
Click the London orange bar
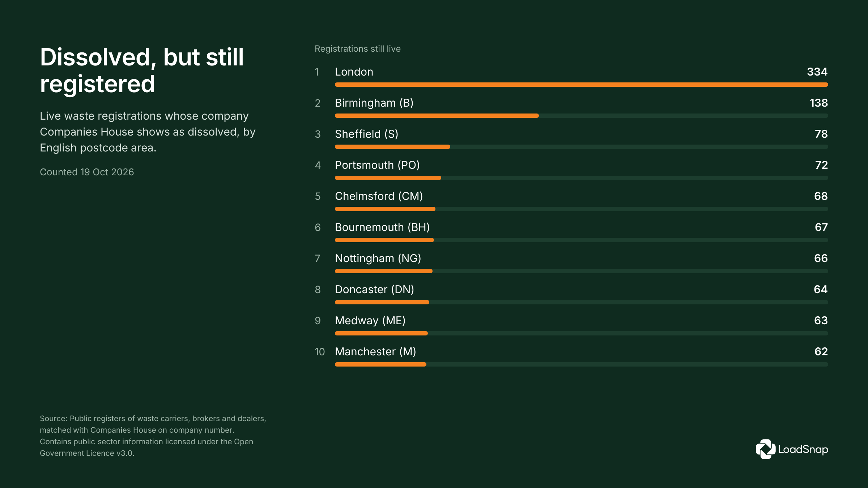(582, 85)
